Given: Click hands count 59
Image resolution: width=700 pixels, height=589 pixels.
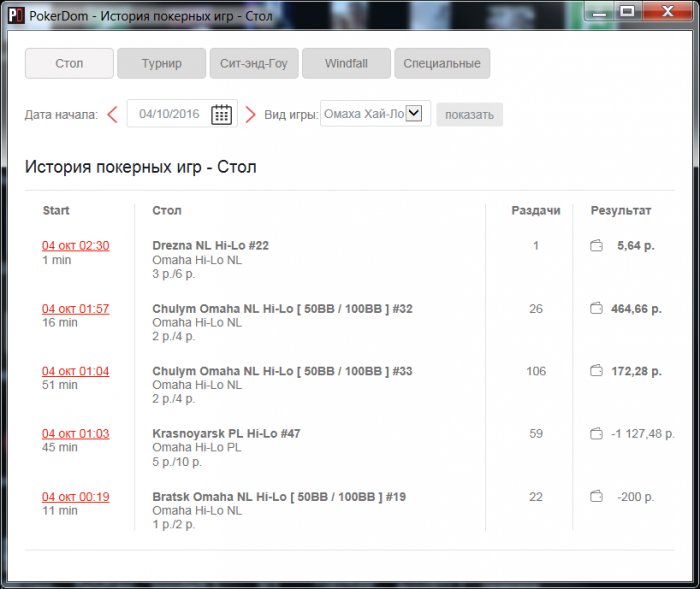Looking at the screenshot, I should [536, 434].
